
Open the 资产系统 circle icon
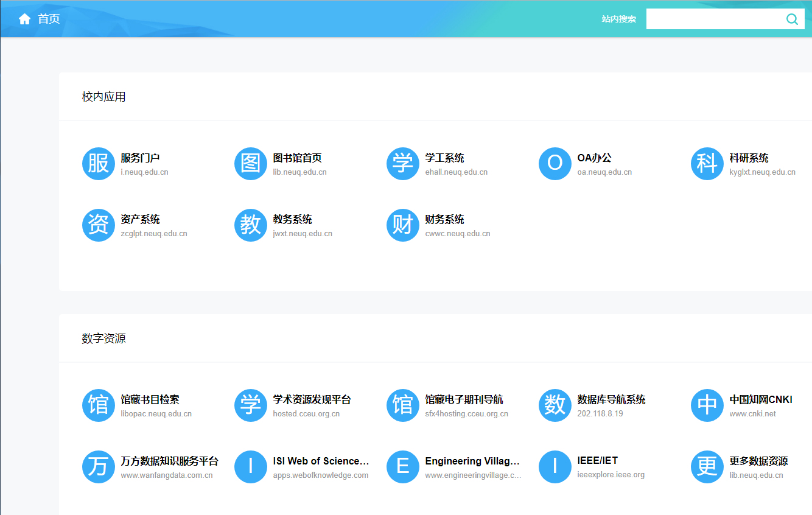coord(99,225)
